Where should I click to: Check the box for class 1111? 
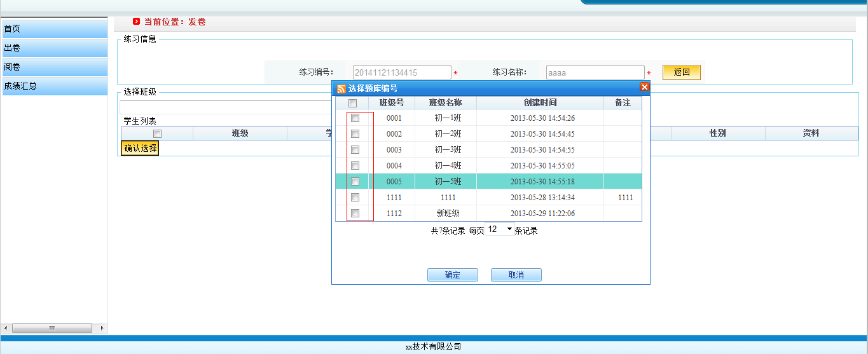(x=355, y=197)
